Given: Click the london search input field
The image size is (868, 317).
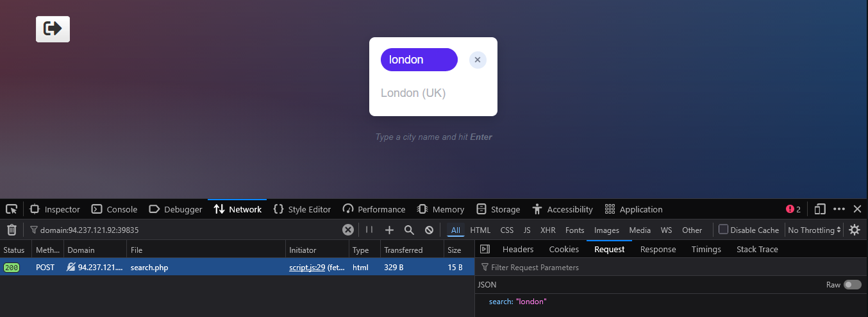Looking at the screenshot, I should tap(419, 60).
